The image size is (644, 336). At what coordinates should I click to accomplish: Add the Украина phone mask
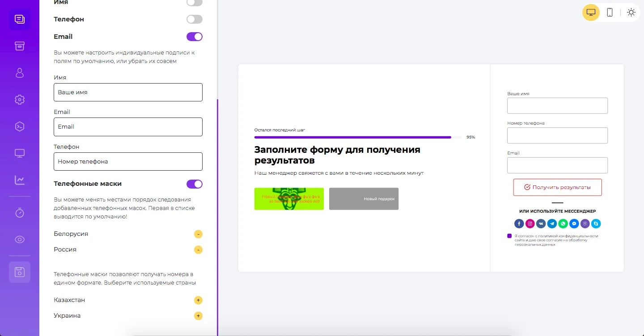click(x=198, y=316)
